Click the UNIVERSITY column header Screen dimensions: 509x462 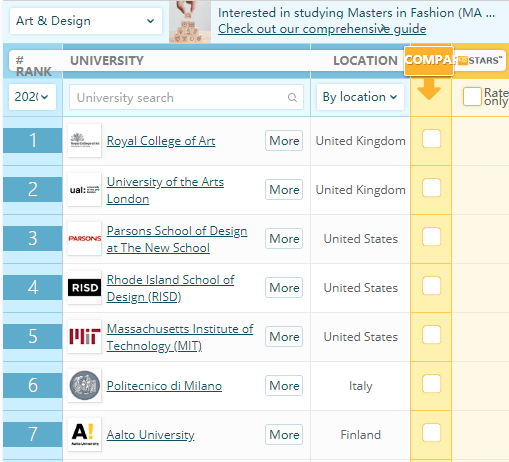click(x=107, y=61)
